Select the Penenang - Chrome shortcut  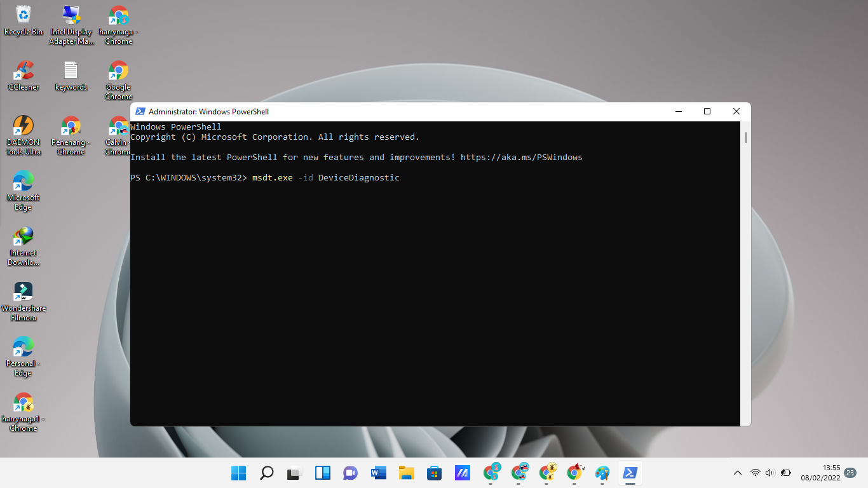pos(71,136)
